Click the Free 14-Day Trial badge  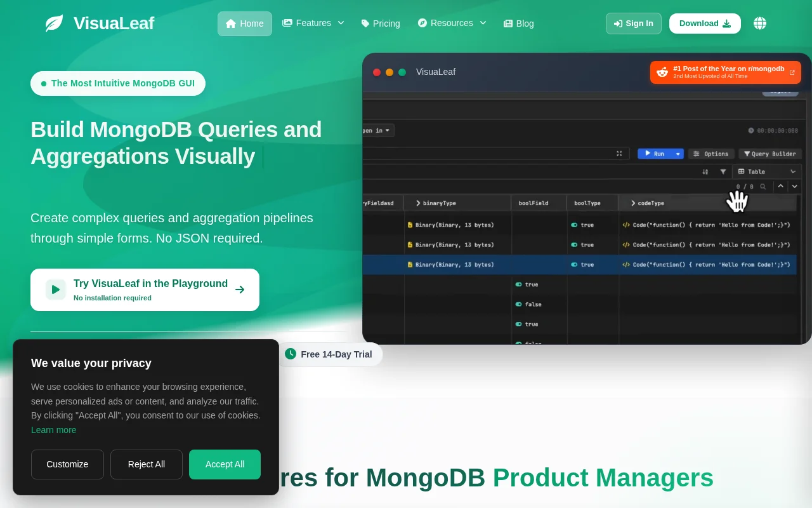pyautogui.click(x=329, y=354)
